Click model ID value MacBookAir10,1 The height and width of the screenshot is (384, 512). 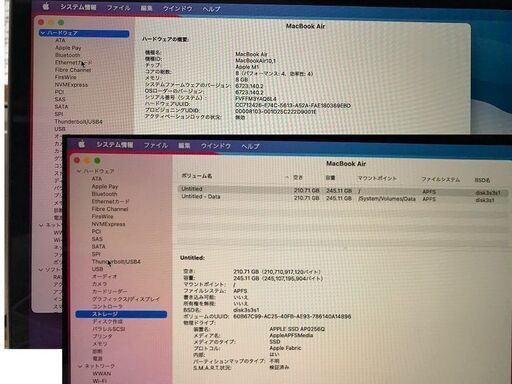coord(256,61)
